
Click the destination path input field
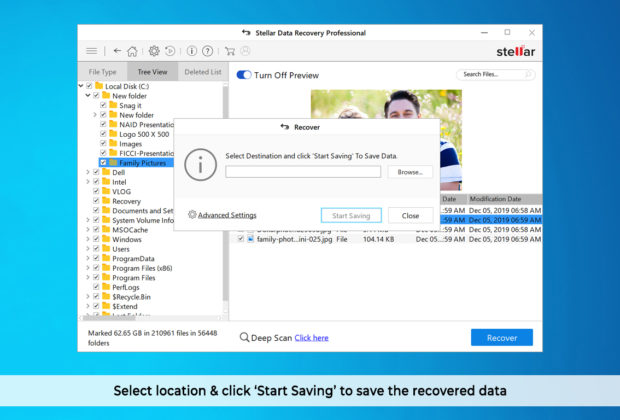coord(303,172)
